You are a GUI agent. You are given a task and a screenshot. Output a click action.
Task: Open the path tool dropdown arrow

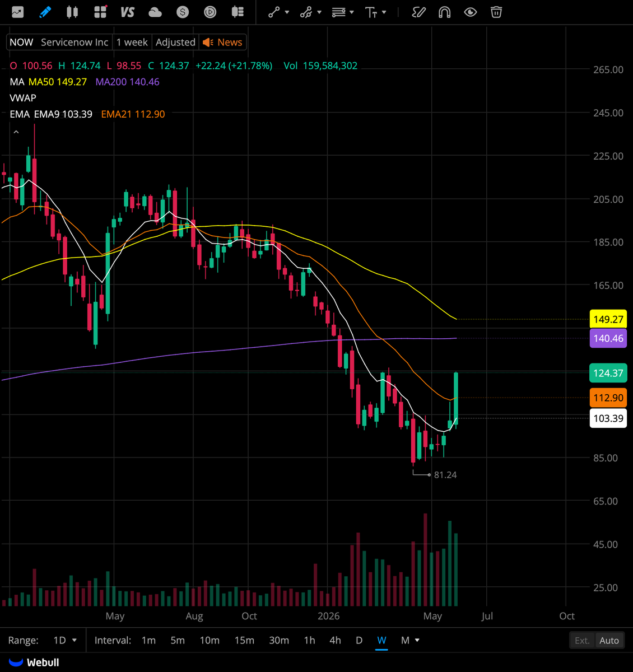click(319, 12)
